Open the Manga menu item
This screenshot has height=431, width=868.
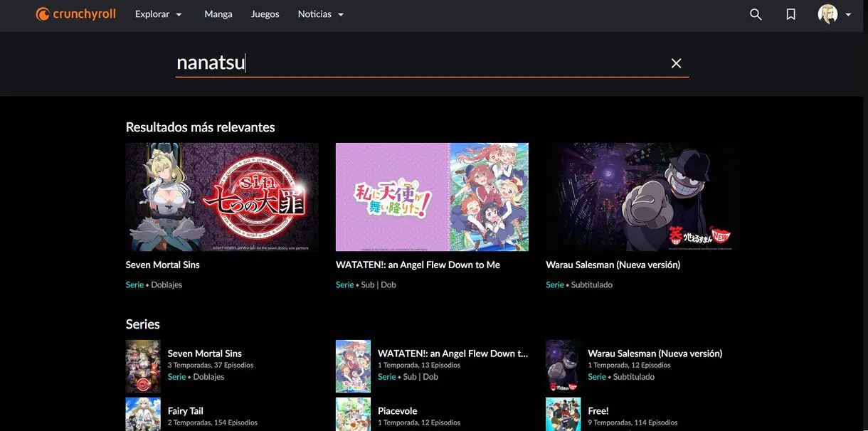[x=218, y=14]
